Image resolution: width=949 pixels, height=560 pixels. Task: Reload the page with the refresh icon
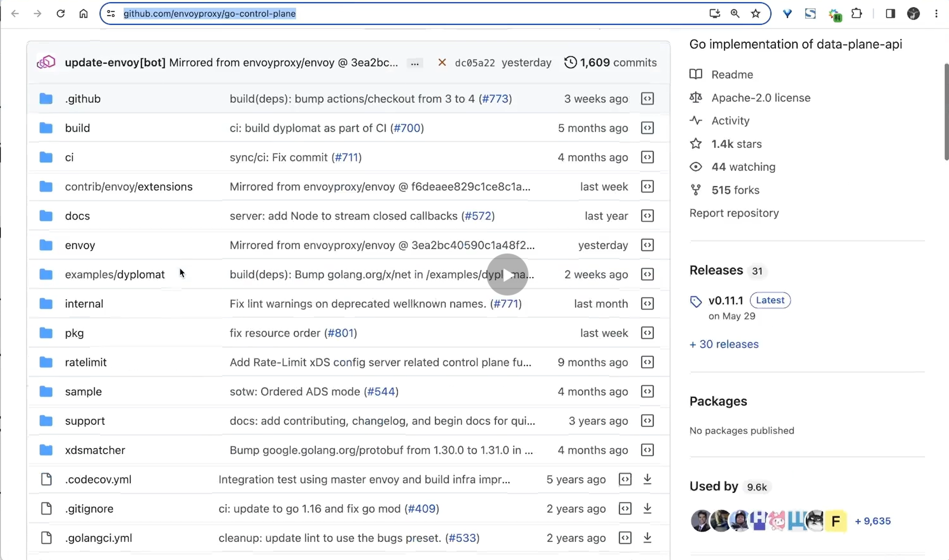tap(60, 13)
